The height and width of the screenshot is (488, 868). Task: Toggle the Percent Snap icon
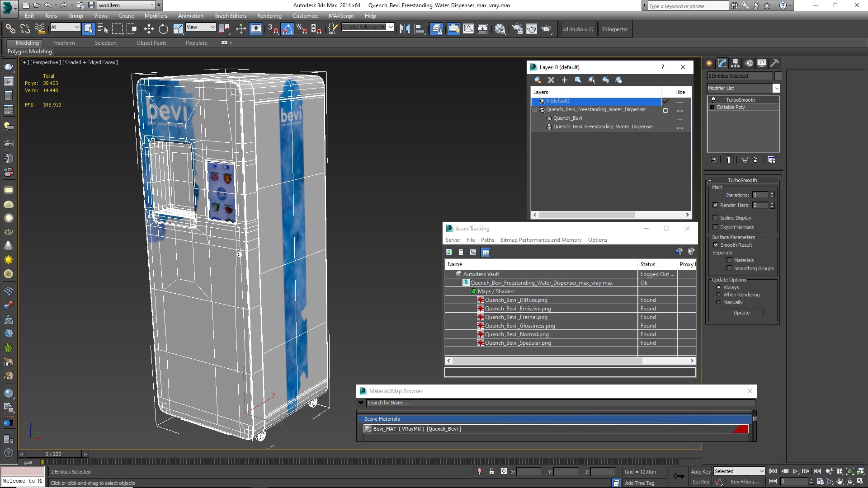pyautogui.click(x=302, y=29)
